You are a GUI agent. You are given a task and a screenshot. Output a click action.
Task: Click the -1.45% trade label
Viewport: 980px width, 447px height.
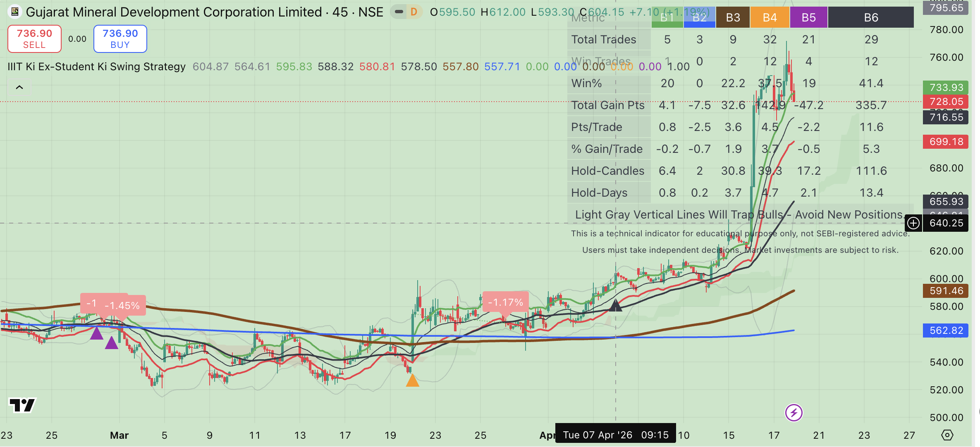pos(122,306)
